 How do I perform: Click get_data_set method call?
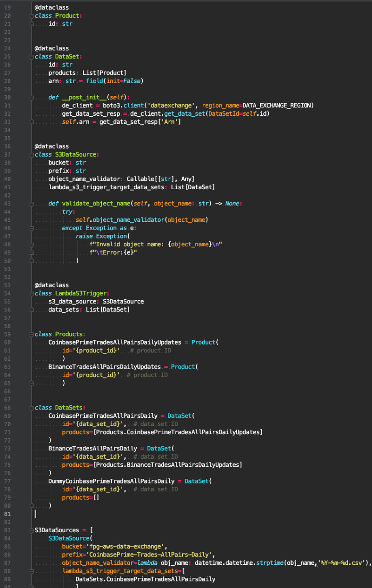point(186,114)
